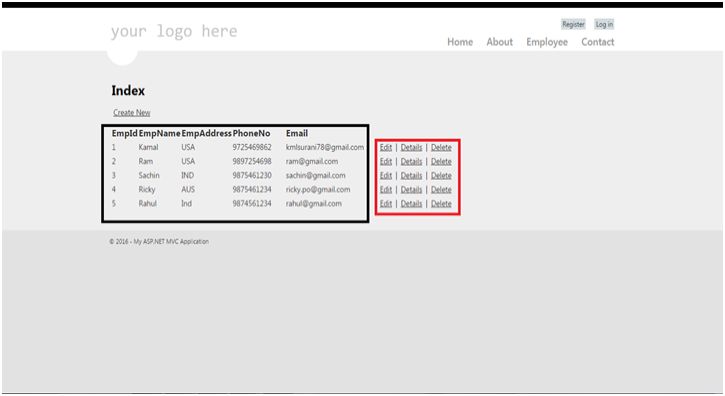Viewport: 725px width, 396px height.
Task: Click email ram@gmail.com
Action: click(312, 161)
